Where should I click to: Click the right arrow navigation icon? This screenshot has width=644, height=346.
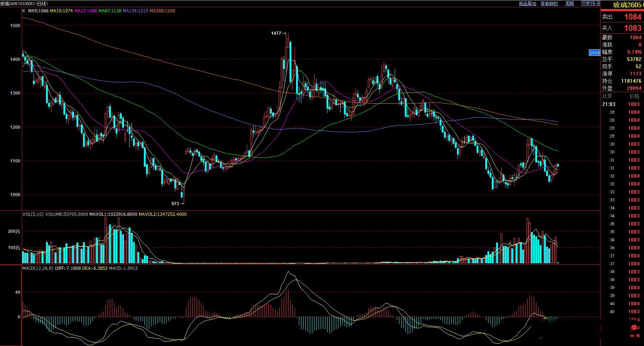[x=591, y=3]
